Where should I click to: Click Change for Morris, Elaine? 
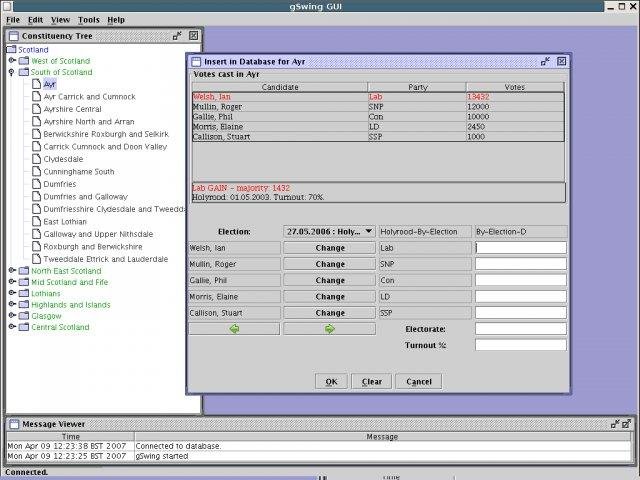pyautogui.click(x=329, y=297)
